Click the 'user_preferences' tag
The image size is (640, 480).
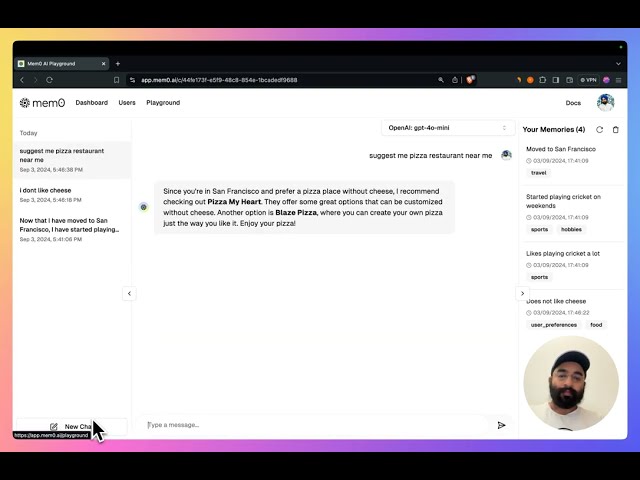pyautogui.click(x=554, y=325)
